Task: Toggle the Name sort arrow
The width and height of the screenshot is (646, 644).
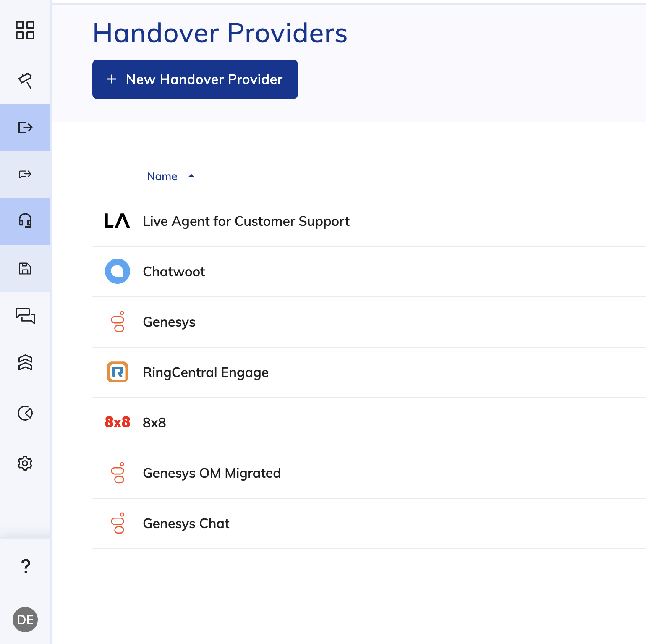Action: point(191,176)
